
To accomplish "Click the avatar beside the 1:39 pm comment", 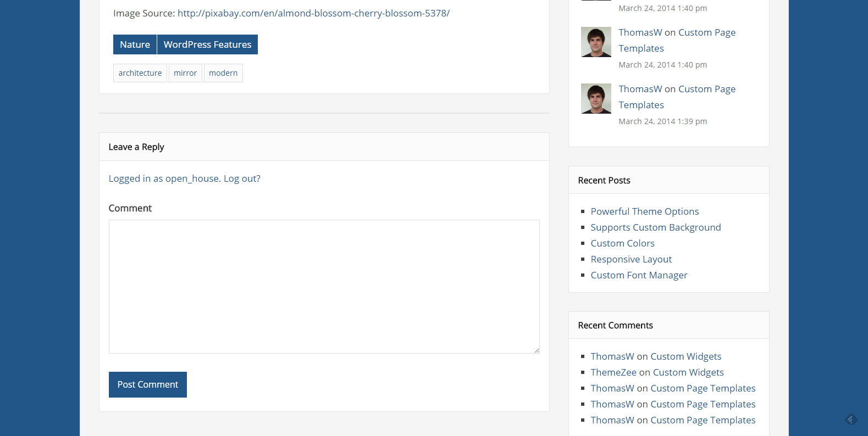I will [596, 99].
